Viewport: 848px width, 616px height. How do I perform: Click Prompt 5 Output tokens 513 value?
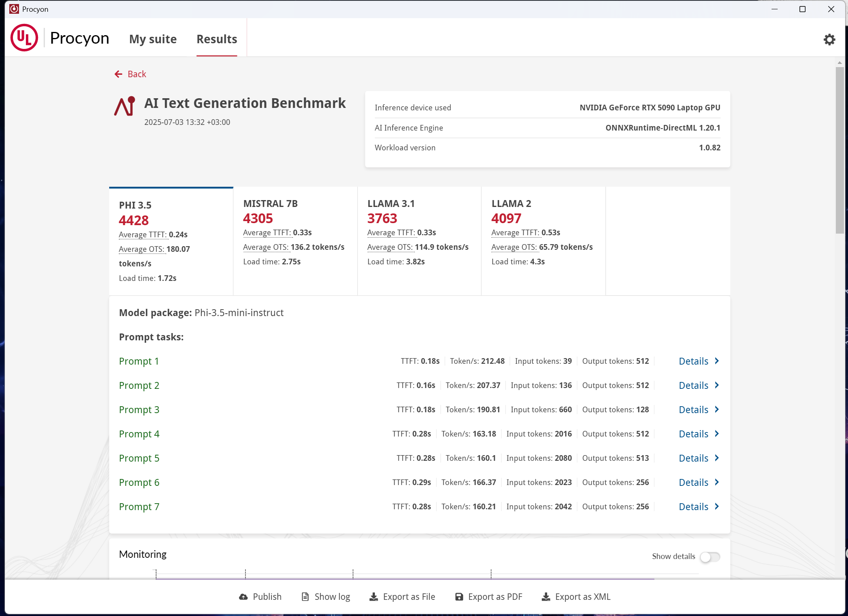coord(643,458)
